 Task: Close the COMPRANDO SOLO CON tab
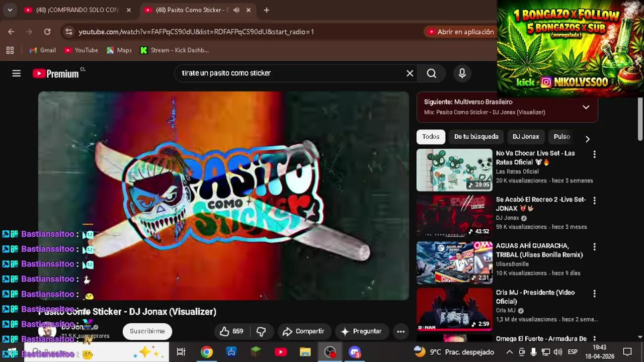129,10
